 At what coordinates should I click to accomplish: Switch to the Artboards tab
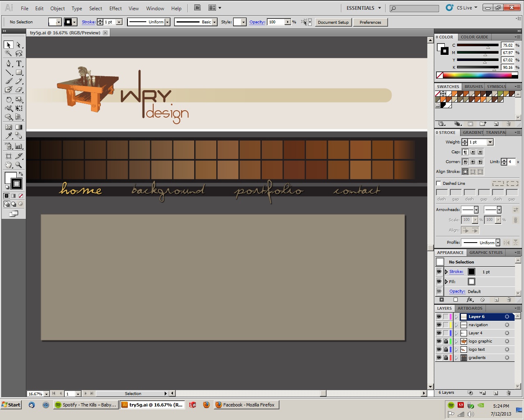(470, 308)
